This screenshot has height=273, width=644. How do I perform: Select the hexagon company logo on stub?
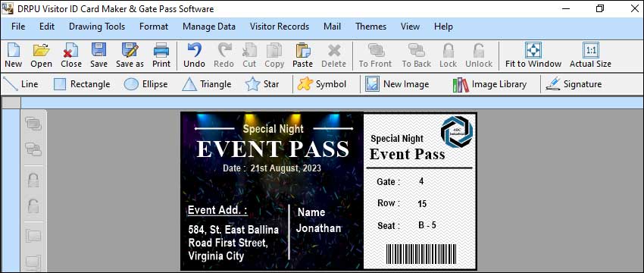(457, 132)
